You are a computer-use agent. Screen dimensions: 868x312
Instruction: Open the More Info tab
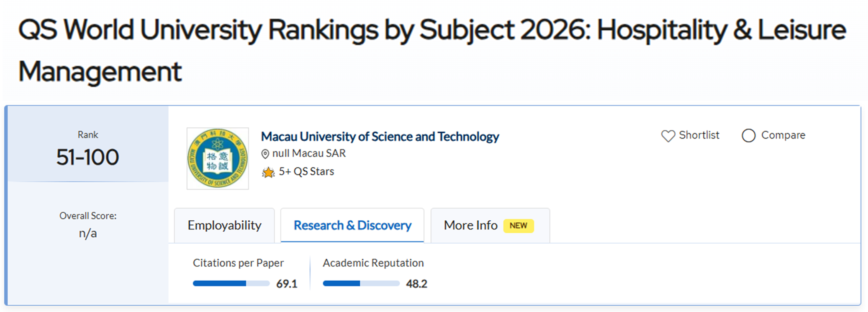point(470,225)
